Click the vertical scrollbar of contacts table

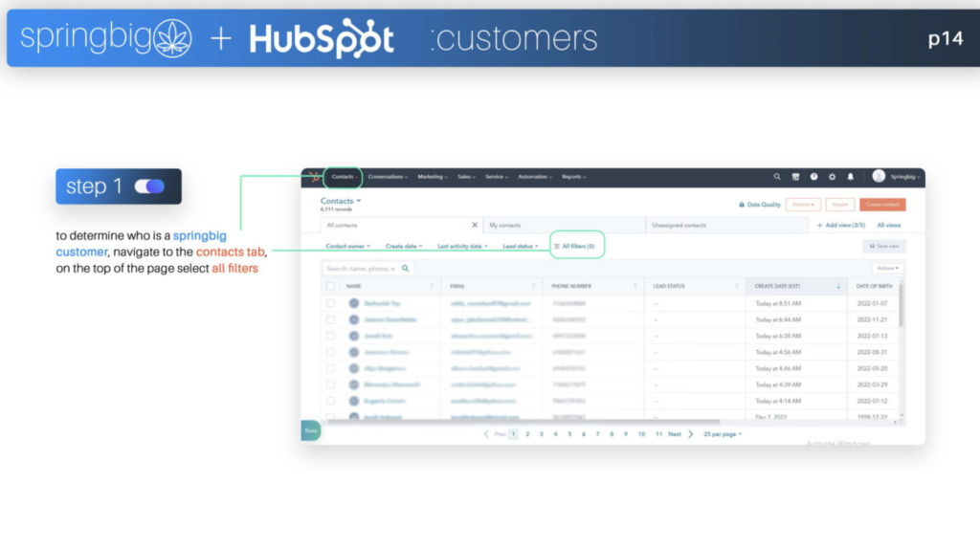[x=902, y=305]
